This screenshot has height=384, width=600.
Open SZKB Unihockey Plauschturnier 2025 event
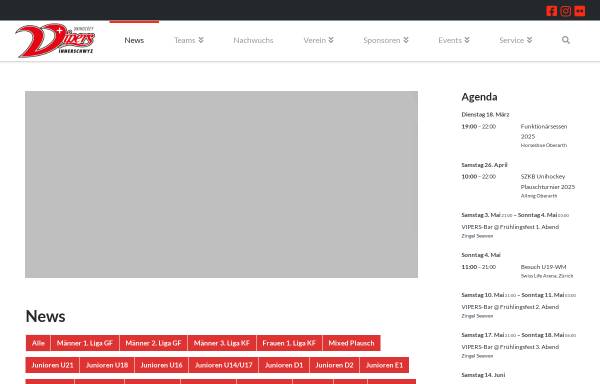tap(548, 182)
